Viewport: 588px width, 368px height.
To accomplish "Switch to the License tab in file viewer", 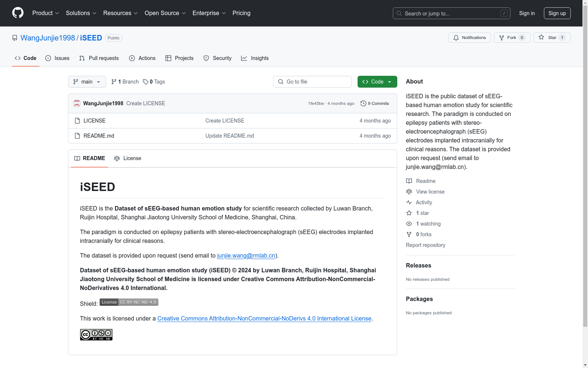I will [x=128, y=158].
